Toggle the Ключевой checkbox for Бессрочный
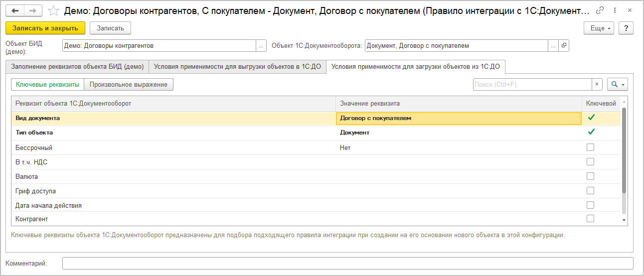Screen dimensions: 644x276 coord(590,147)
